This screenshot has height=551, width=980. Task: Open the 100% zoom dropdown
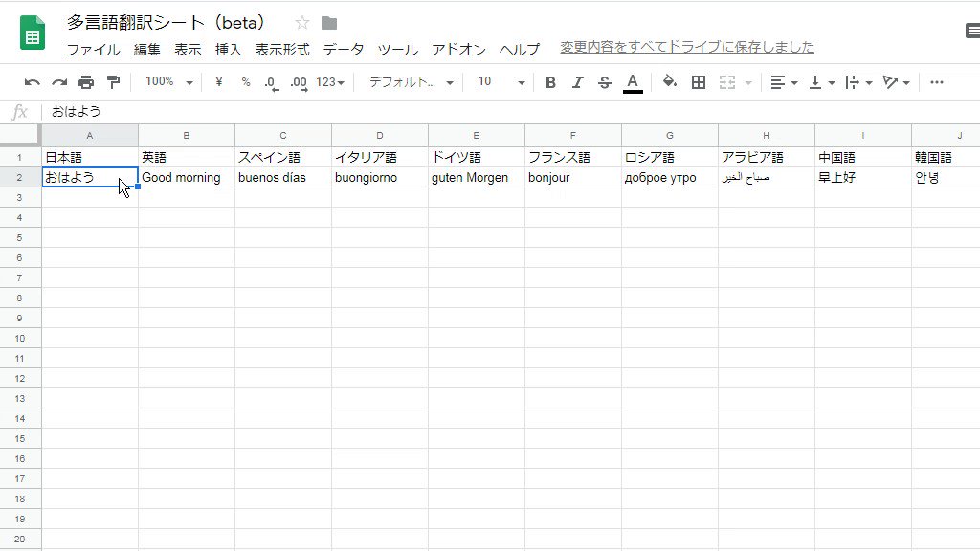(x=168, y=82)
